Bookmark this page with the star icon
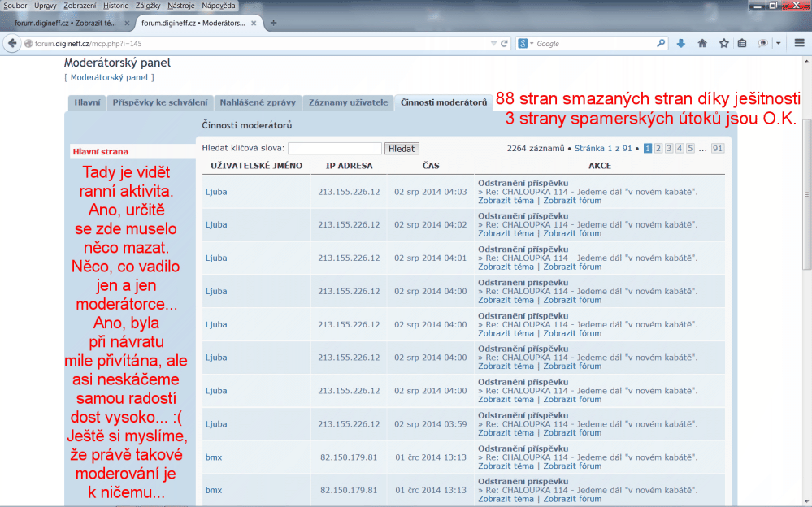This screenshot has height=507, width=812. pyautogui.click(x=723, y=43)
